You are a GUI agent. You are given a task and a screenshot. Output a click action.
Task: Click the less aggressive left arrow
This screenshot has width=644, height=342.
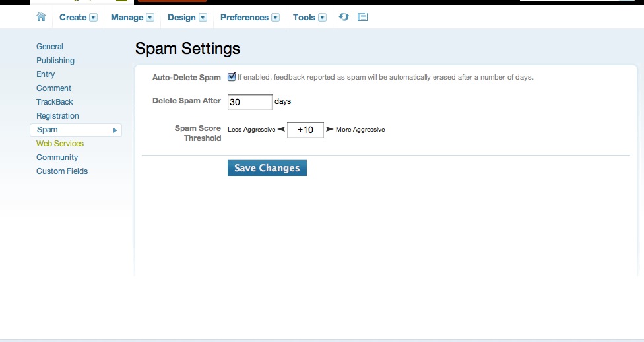tap(281, 129)
